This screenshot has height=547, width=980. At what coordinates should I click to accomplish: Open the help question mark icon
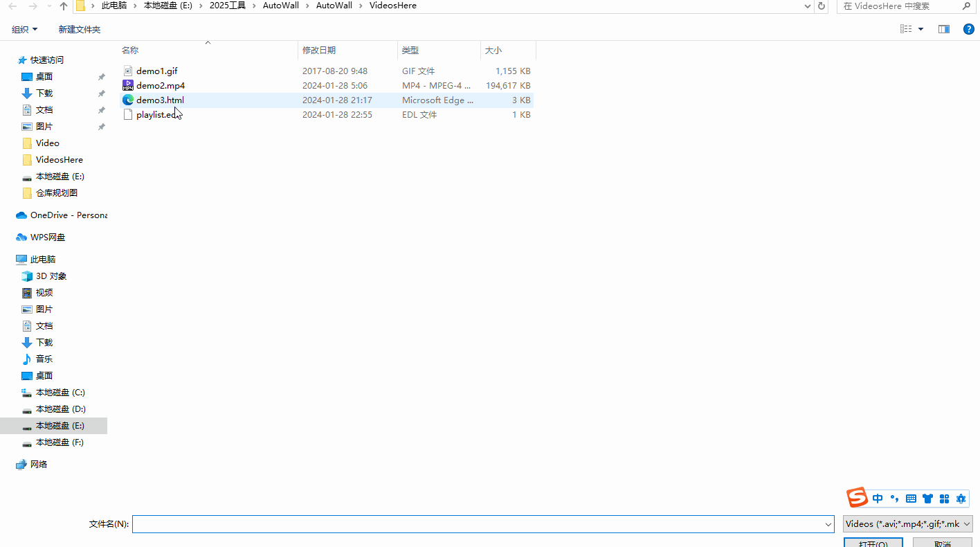click(x=969, y=29)
